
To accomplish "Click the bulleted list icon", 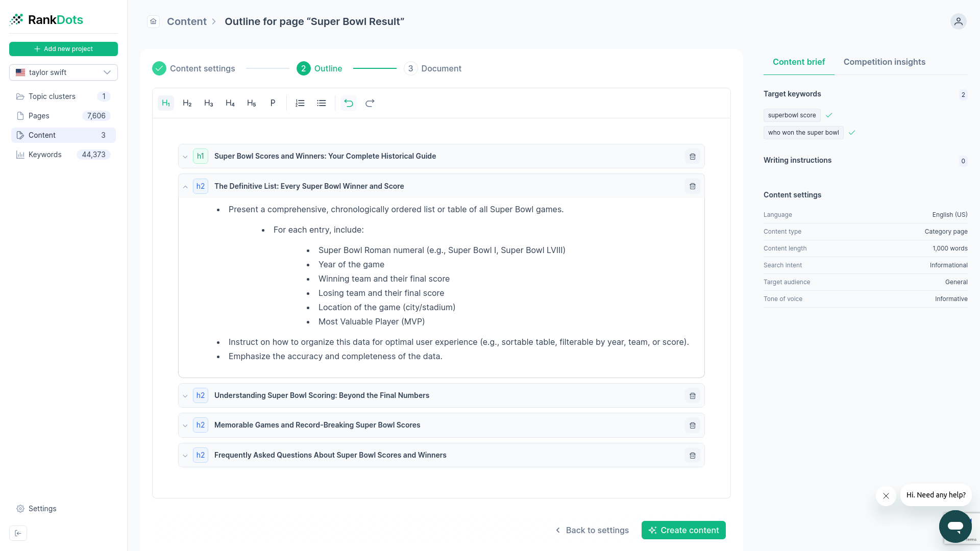I will [321, 103].
